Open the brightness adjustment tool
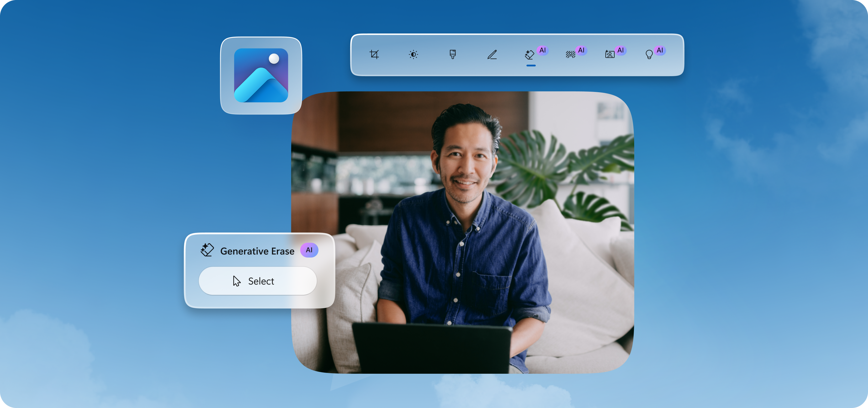This screenshot has height=408, width=868. point(413,54)
